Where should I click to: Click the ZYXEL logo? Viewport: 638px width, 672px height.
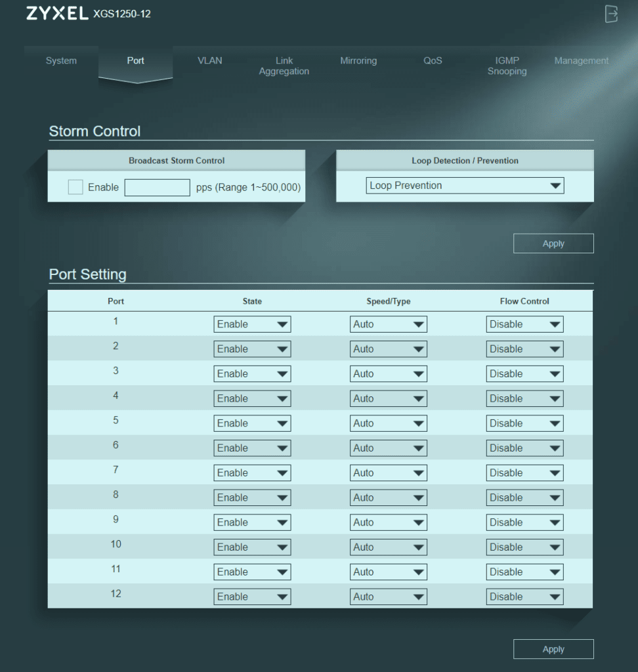57,14
